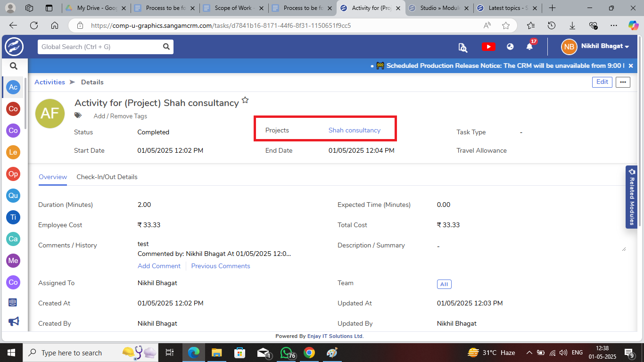Open the Edge downloads icon
The height and width of the screenshot is (362, 644).
pos(572,25)
